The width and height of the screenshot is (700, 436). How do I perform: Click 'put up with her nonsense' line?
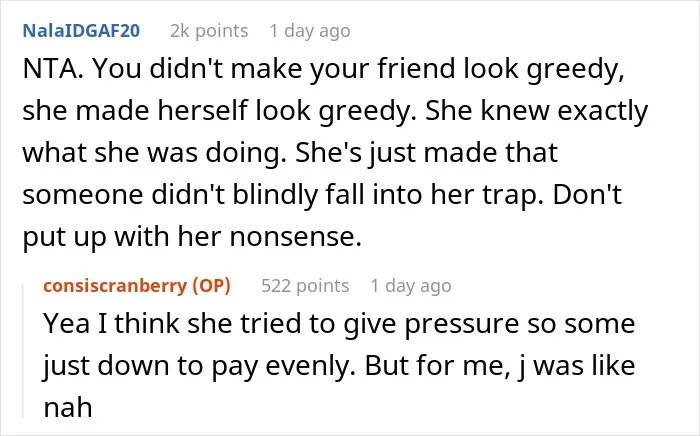(x=192, y=237)
